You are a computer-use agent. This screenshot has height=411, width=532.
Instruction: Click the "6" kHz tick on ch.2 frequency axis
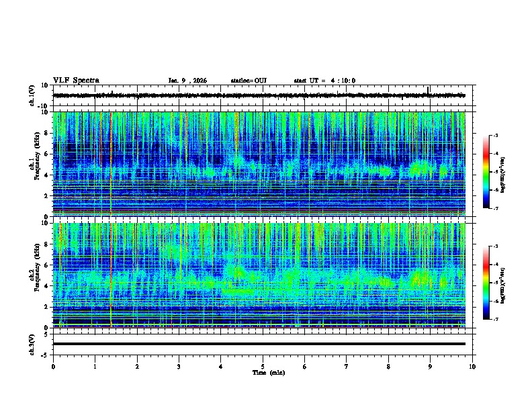47,265
